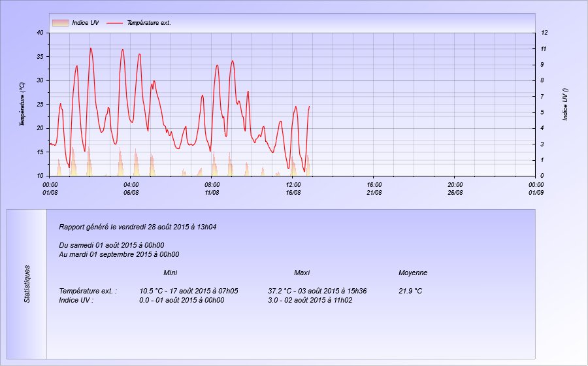Click the 'Mini' column header
Screen dimensions: 588x366
(171, 273)
